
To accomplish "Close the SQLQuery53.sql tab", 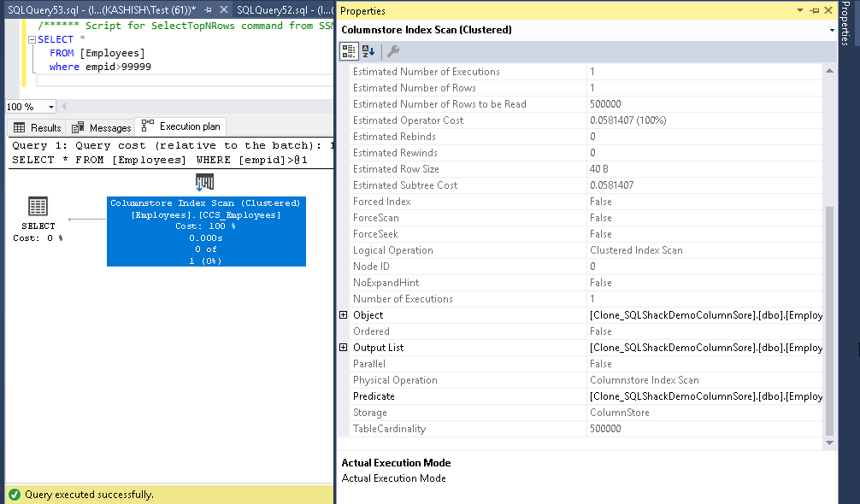I will tap(224, 10).
